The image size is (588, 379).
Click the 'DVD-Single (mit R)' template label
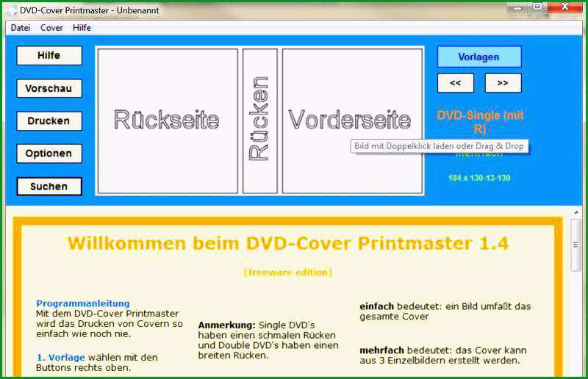[480, 122]
